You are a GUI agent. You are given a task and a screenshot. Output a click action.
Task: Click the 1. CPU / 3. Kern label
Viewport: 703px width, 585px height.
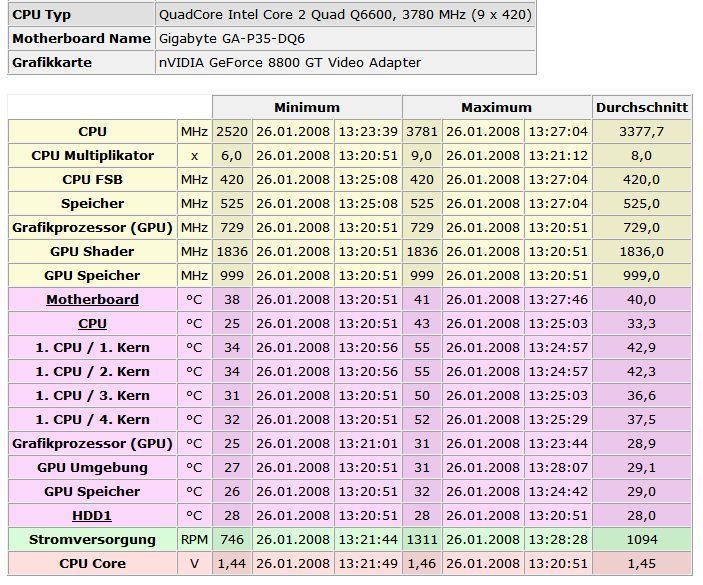point(92,395)
